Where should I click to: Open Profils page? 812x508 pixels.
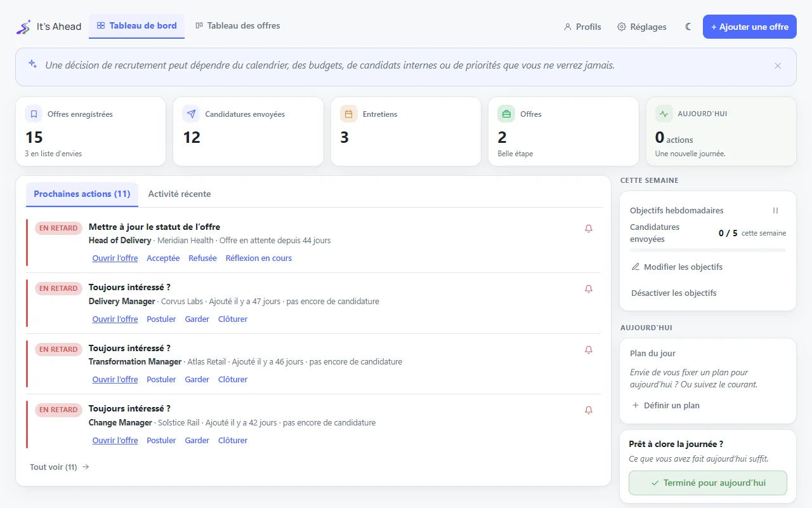coord(582,27)
